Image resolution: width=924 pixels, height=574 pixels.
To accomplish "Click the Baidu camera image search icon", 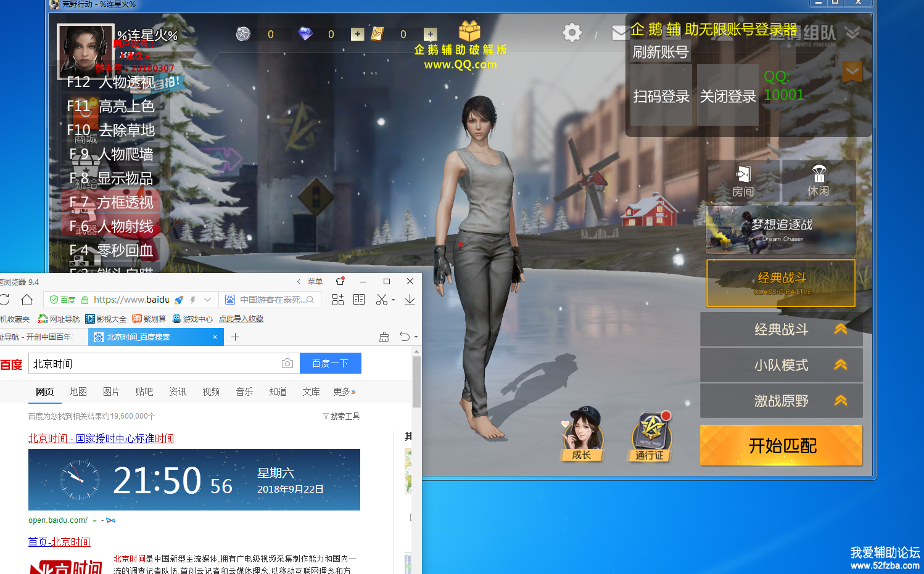I will pos(287,363).
